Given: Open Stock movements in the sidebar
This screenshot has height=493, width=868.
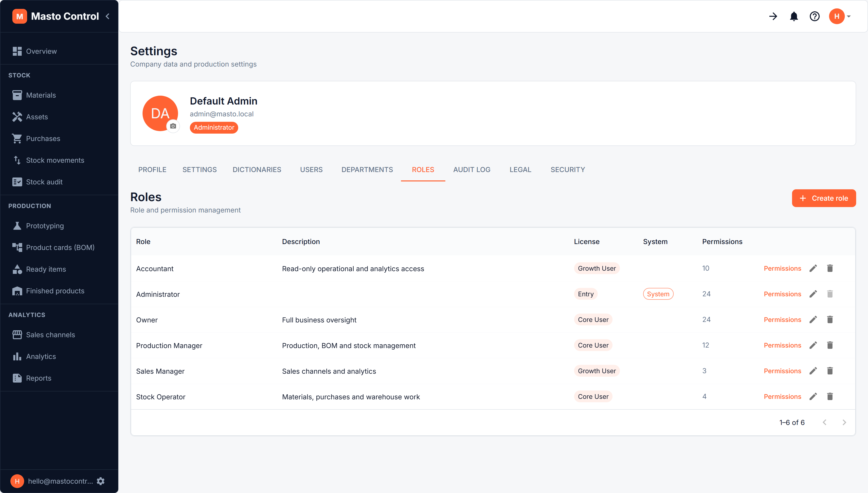Looking at the screenshot, I should click(x=59, y=160).
